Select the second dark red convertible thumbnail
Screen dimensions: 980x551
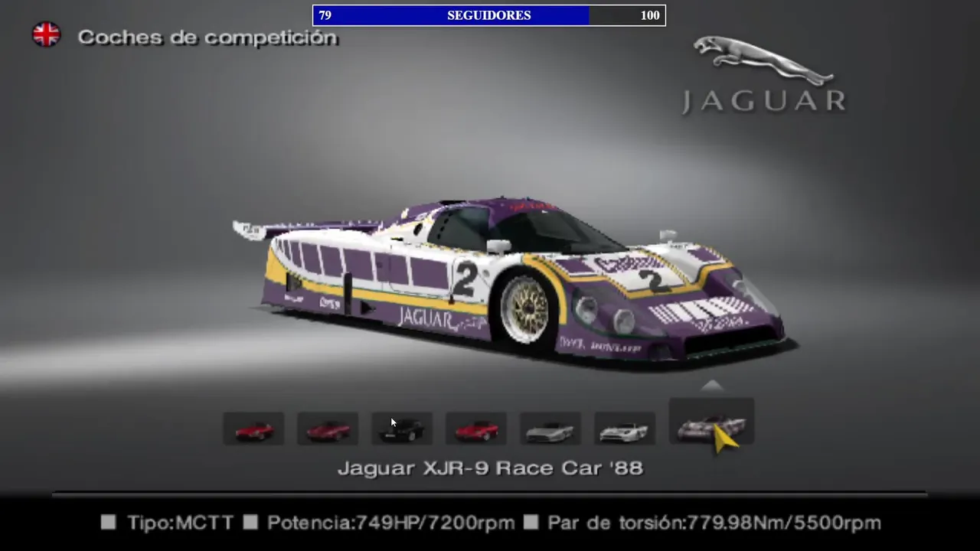coord(328,429)
